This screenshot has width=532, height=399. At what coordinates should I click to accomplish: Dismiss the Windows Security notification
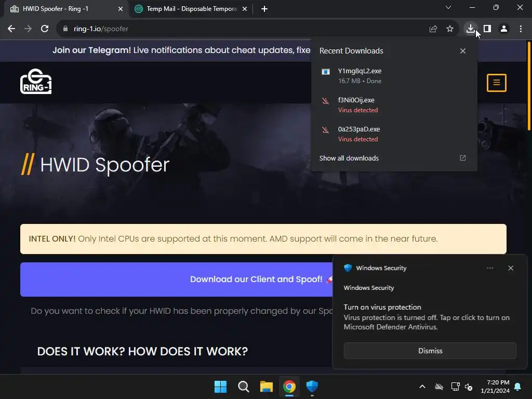(x=430, y=351)
